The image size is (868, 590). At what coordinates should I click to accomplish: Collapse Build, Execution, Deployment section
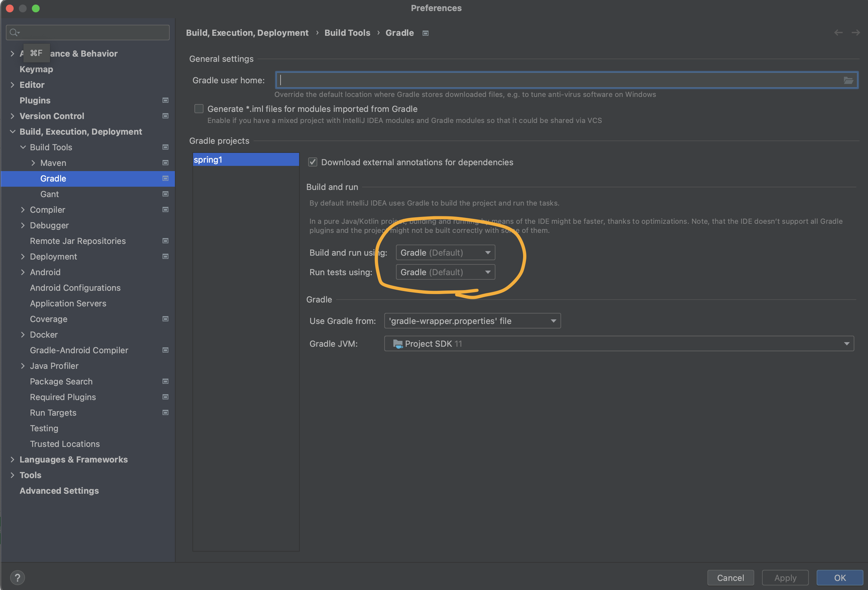click(x=12, y=131)
